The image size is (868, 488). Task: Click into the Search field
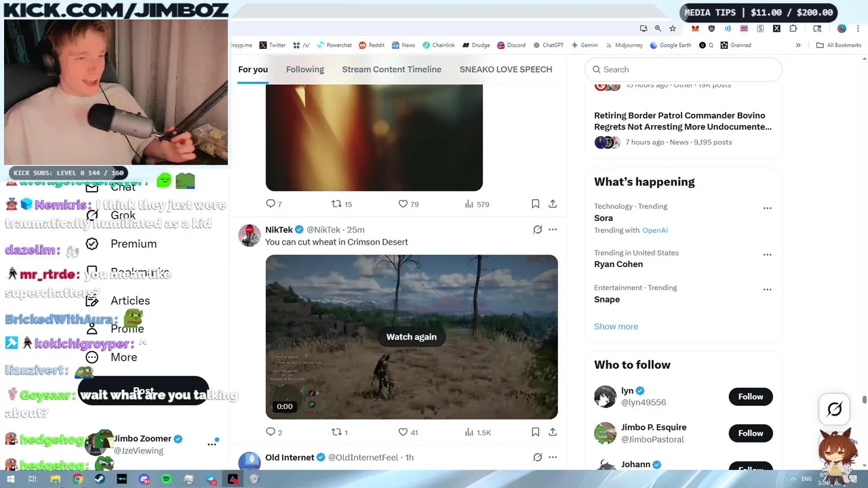click(x=684, y=69)
